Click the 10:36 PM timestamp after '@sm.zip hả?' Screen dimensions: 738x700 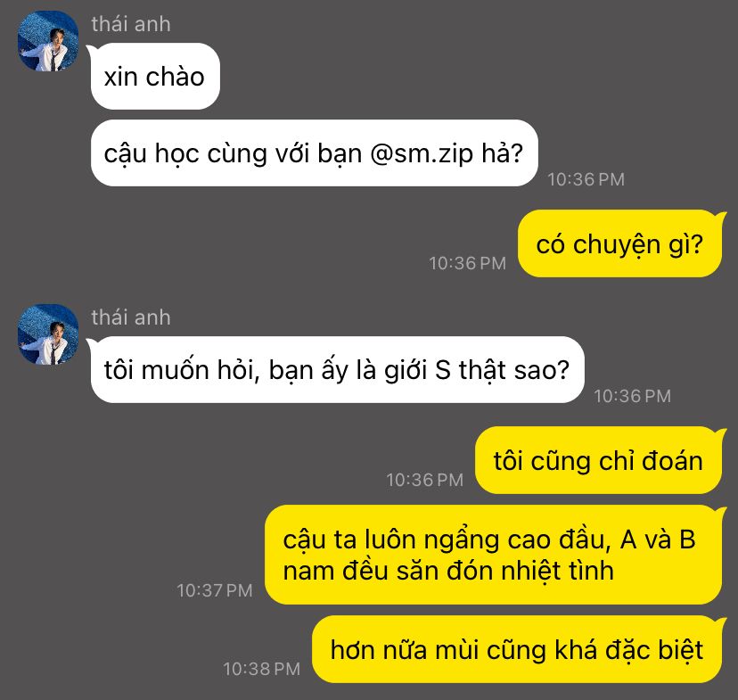[x=586, y=179]
